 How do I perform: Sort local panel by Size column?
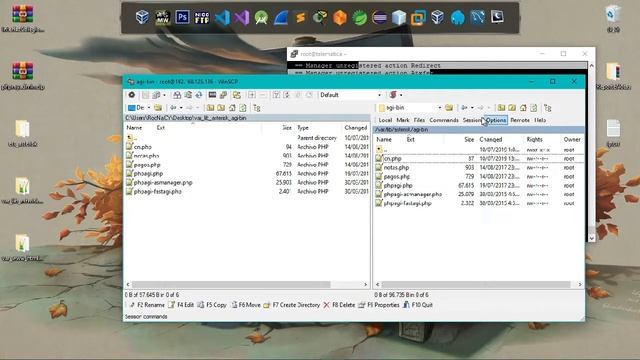pos(287,128)
